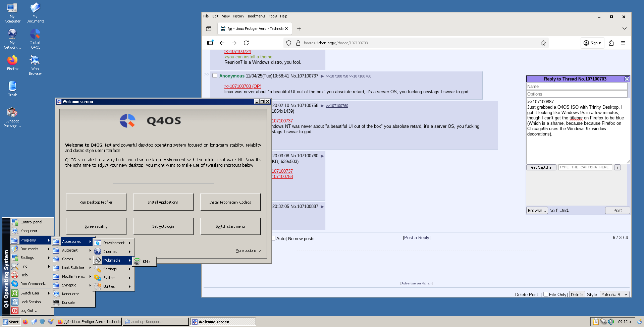Expand the Programs submenu in start menu
Screen dimensions: 644x327
(31, 240)
